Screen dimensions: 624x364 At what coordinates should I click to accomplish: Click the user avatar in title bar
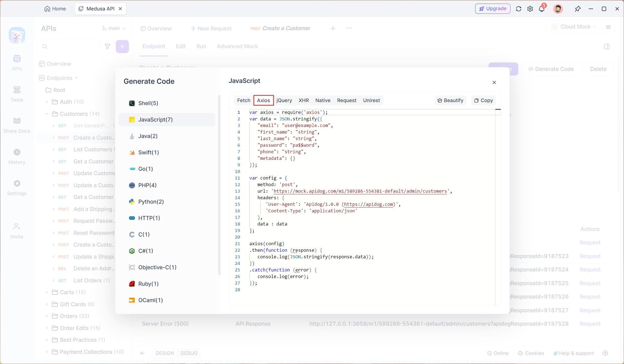(558, 9)
